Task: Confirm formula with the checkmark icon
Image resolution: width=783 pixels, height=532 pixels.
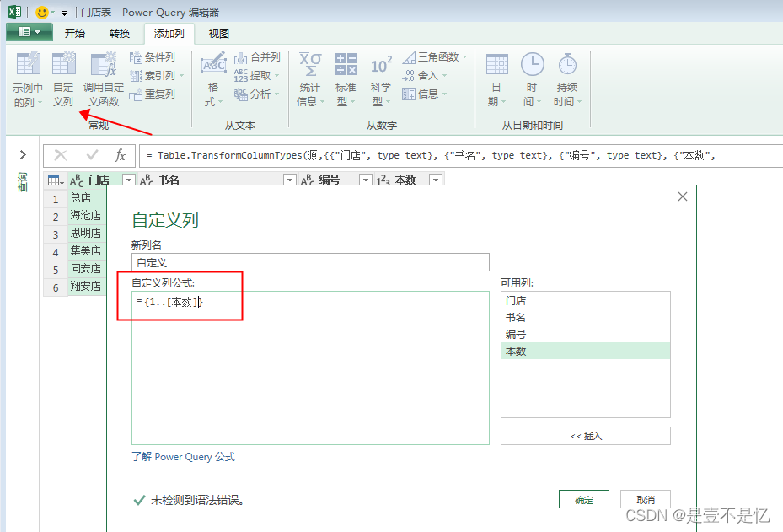Action: coord(92,155)
